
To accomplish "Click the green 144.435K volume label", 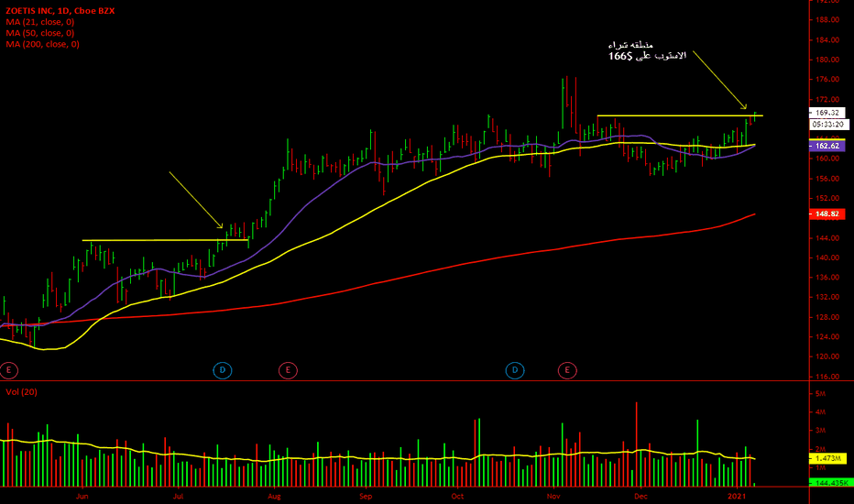I will (x=831, y=483).
